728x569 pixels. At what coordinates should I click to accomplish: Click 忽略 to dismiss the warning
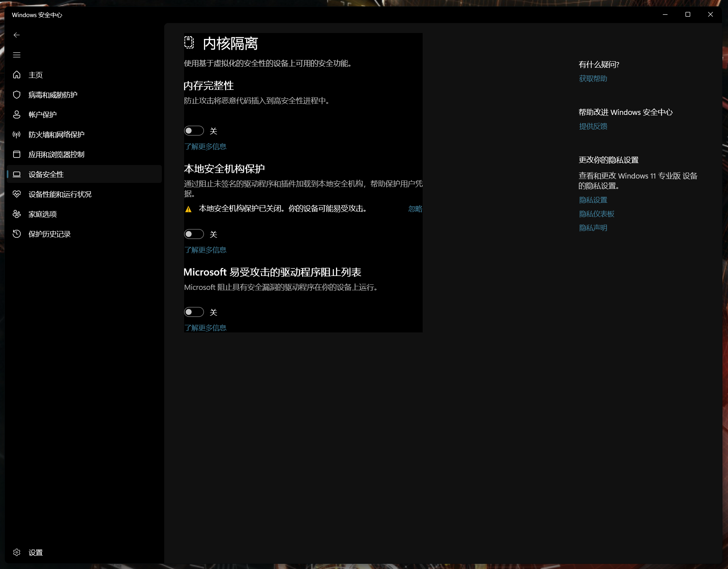[x=415, y=209]
